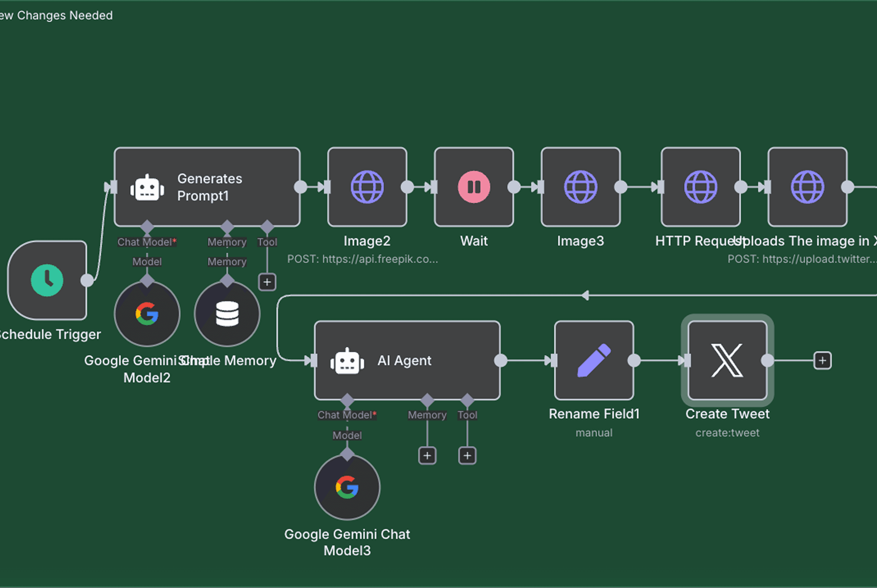Select the Simple Memory database node
This screenshot has width=877, height=588.
tap(227, 314)
